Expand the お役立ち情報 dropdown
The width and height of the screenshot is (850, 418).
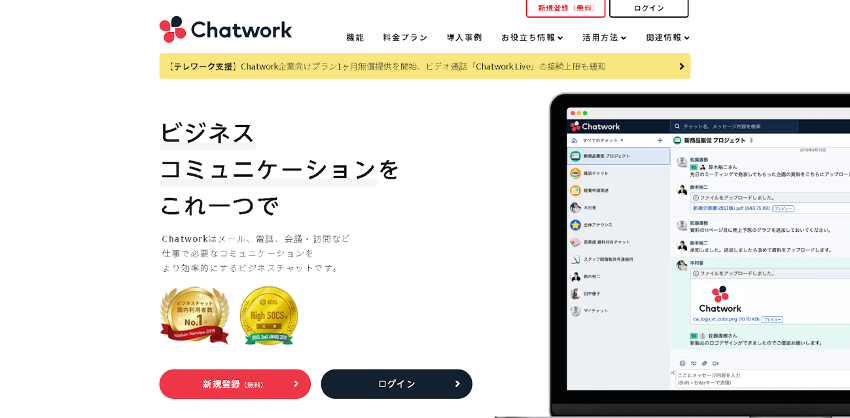coord(532,37)
